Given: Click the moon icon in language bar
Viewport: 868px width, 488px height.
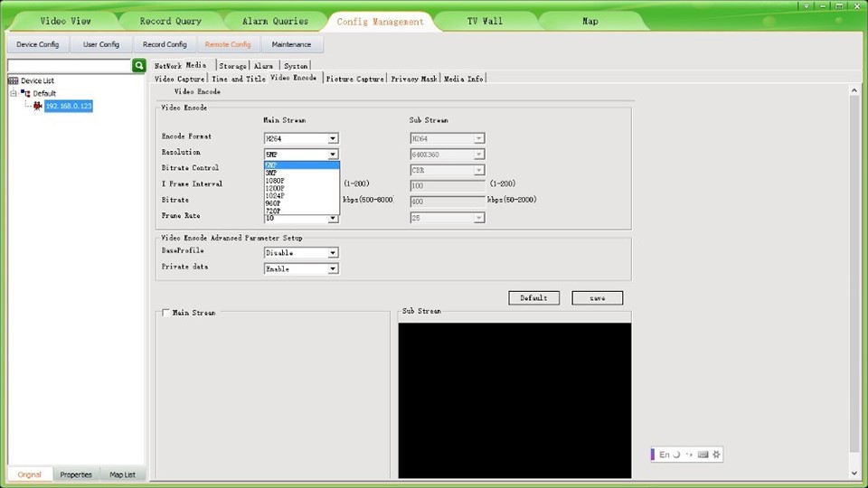Looking at the screenshot, I should click(676, 455).
